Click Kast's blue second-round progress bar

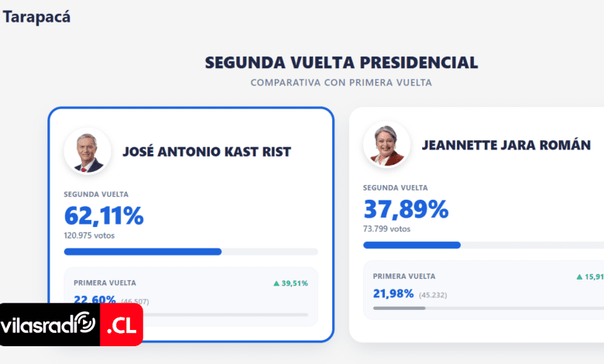[x=142, y=252]
